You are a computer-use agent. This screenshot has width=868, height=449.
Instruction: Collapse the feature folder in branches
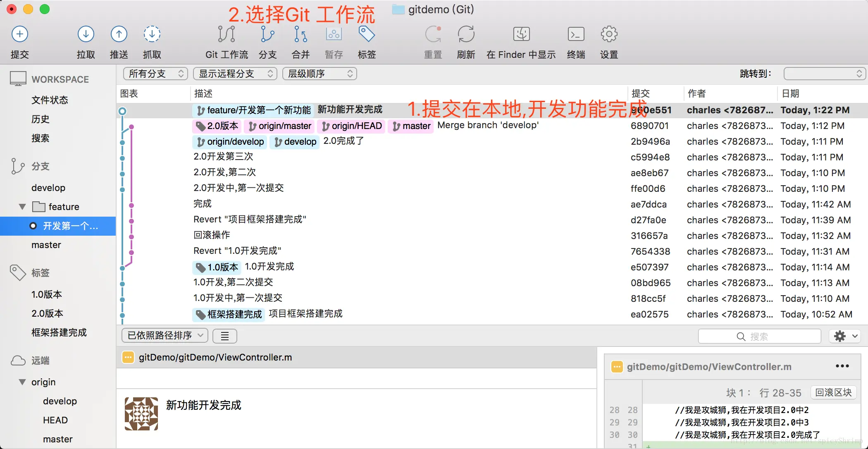pyautogui.click(x=22, y=207)
